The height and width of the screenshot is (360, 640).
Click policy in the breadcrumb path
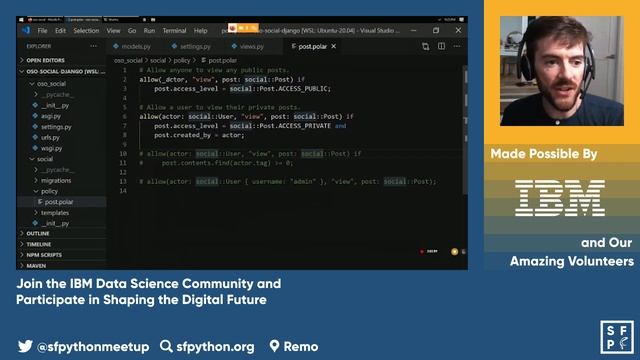point(182,60)
